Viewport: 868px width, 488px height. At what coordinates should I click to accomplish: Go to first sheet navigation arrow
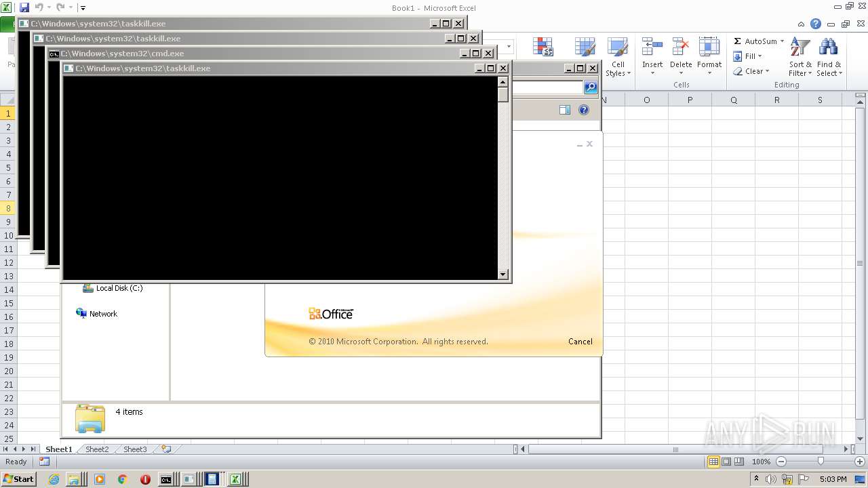pyautogui.click(x=6, y=449)
